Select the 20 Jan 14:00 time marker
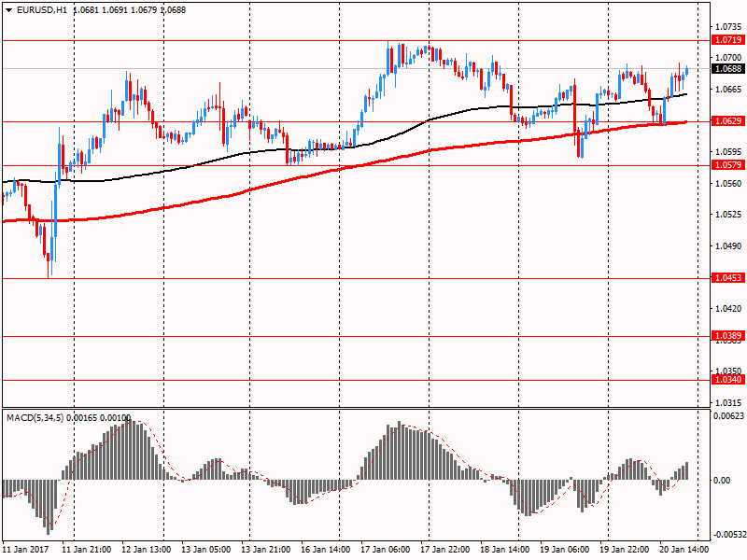 coord(684,550)
